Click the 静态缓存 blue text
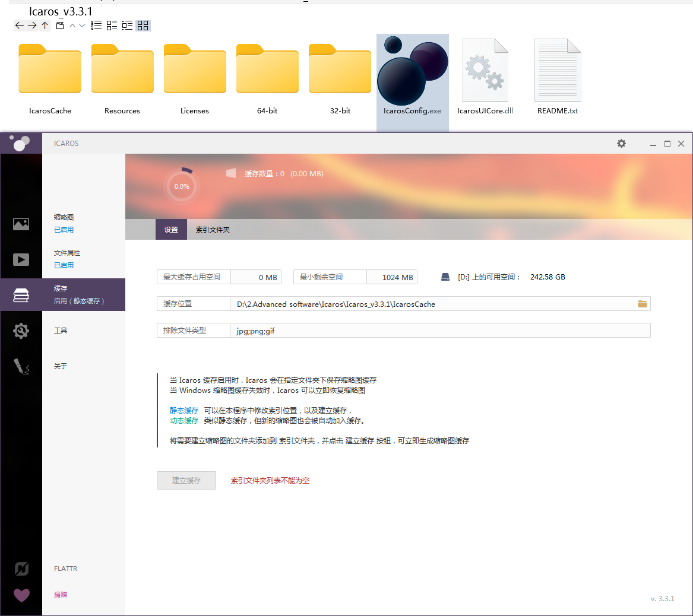693x616 pixels. (x=184, y=411)
